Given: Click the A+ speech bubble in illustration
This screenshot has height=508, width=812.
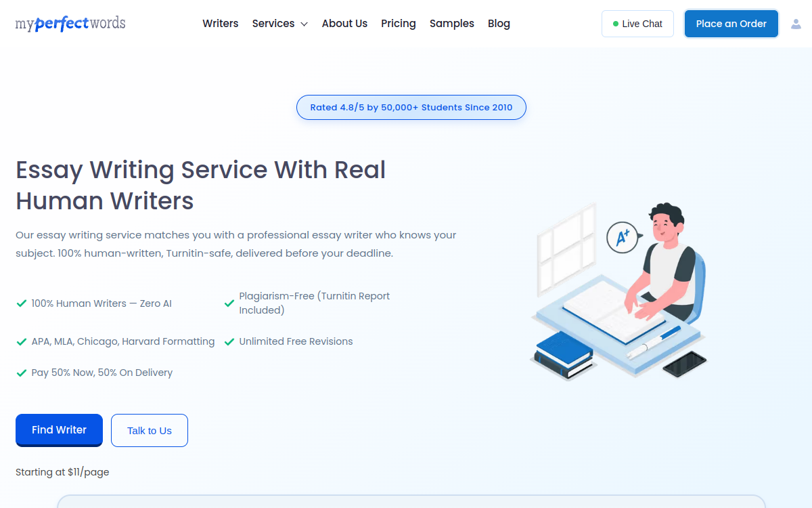Looking at the screenshot, I should pos(623,237).
